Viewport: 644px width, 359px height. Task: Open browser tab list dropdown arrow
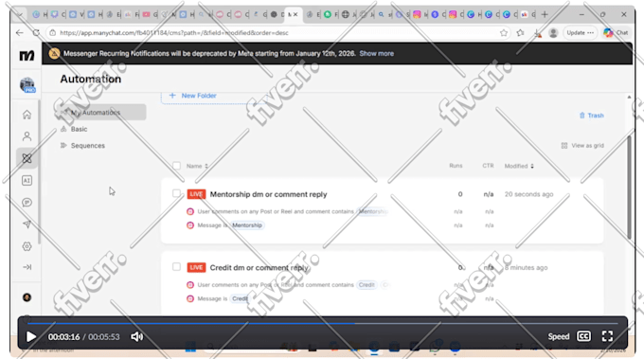point(20,15)
